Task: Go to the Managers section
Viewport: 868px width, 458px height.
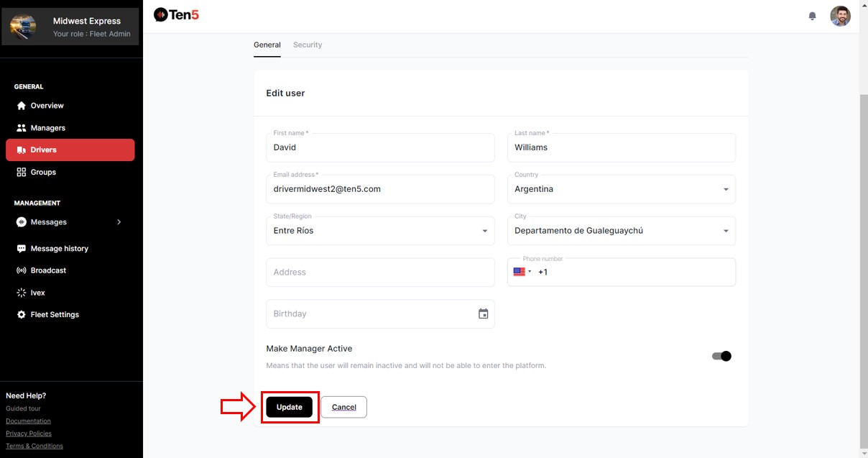Action: click(47, 128)
